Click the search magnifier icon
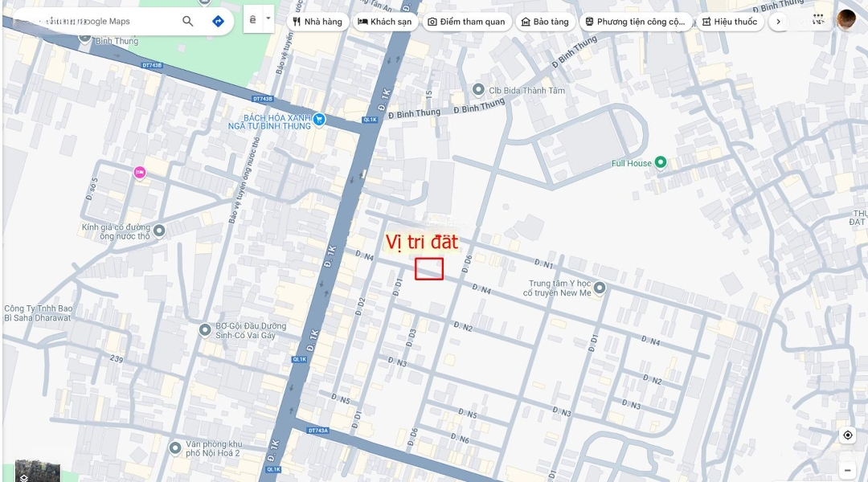This screenshot has height=482, width=868. pyautogui.click(x=187, y=21)
